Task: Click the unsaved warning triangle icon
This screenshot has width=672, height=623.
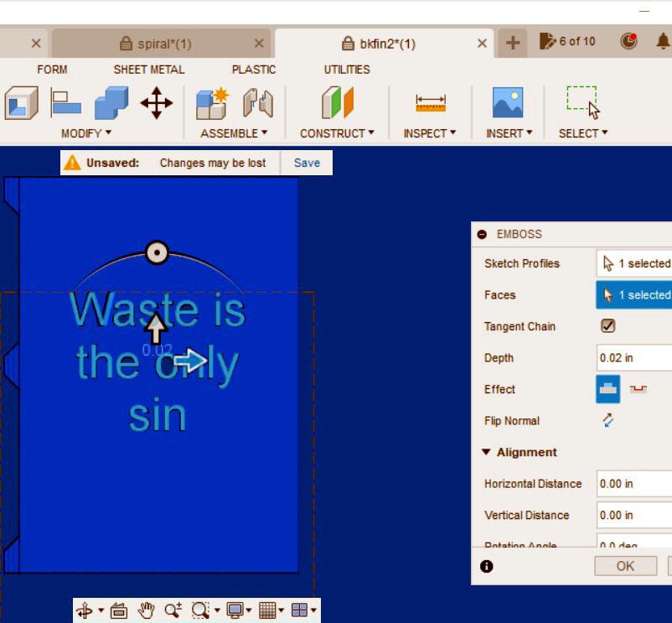Action: pos(72,163)
